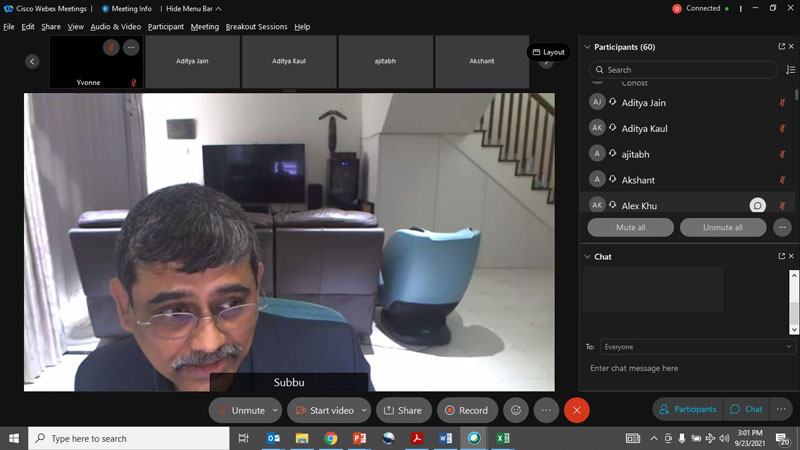Toggle mute for Alex Khu
800x450 pixels.
(x=782, y=206)
